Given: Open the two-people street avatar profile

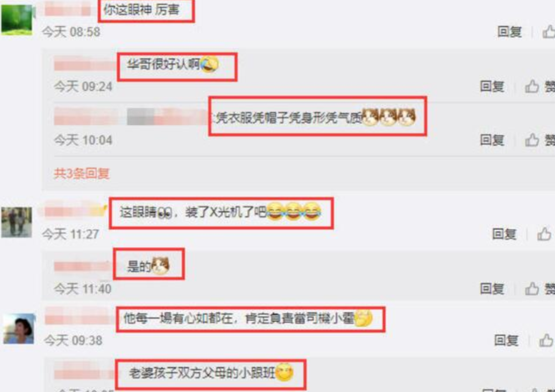Looking at the screenshot, I should (x=17, y=222).
